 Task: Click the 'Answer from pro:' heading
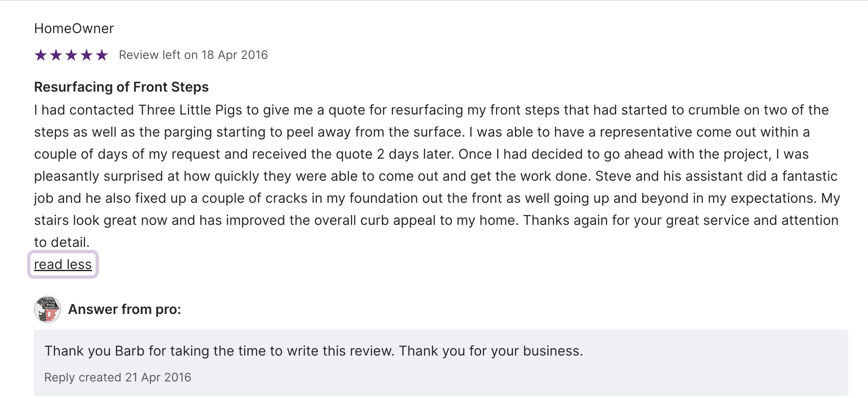click(x=125, y=309)
